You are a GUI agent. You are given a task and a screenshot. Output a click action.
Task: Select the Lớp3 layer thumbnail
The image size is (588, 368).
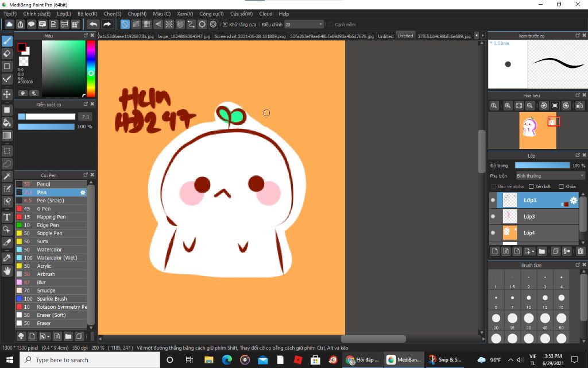point(510,216)
